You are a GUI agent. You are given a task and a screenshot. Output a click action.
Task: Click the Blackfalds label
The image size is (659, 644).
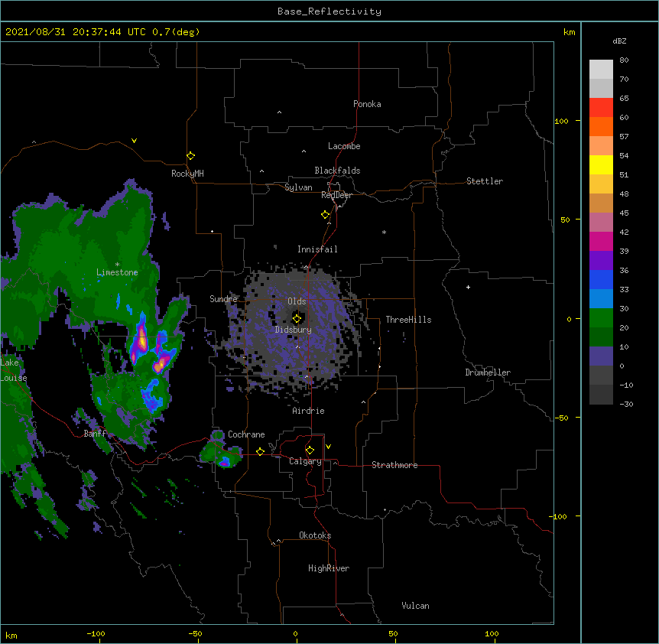point(337,171)
